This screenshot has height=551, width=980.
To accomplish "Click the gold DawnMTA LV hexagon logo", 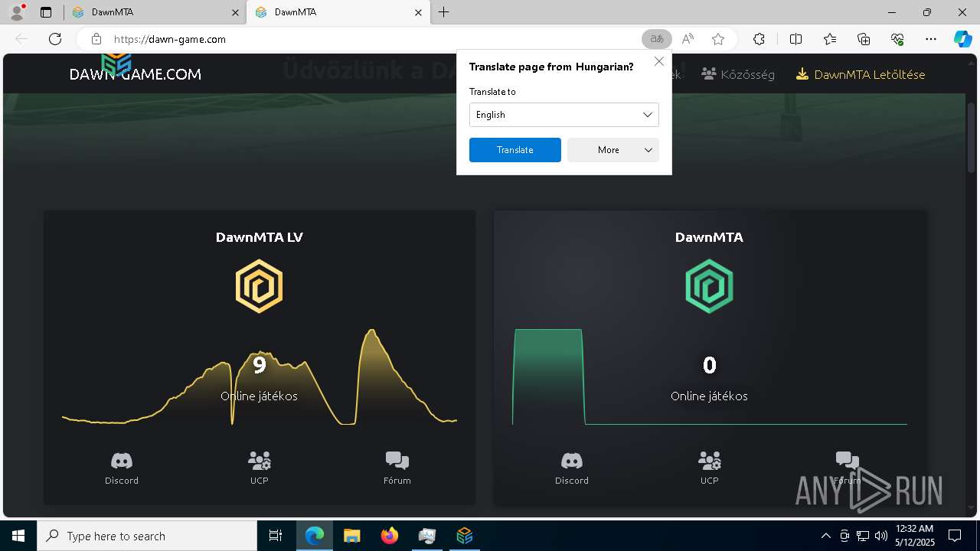I will (259, 286).
